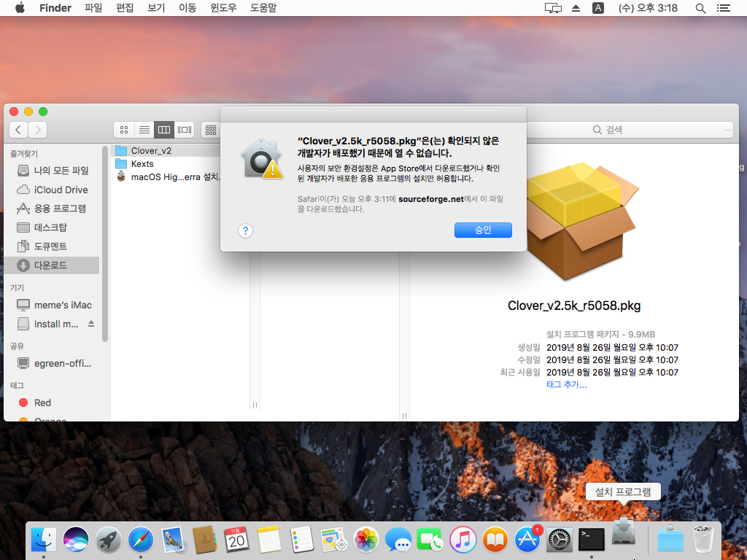The width and height of the screenshot is (747, 560).
Task: Click the Clover_v2.5k_r5058.pkg package preview icon
Action: coord(582,222)
